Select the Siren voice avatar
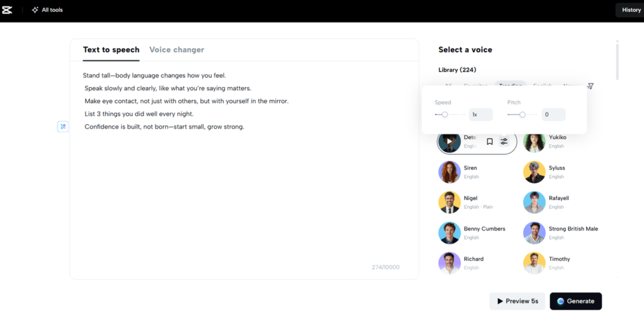Viewport: 644px width, 313px height. click(449, 172)
